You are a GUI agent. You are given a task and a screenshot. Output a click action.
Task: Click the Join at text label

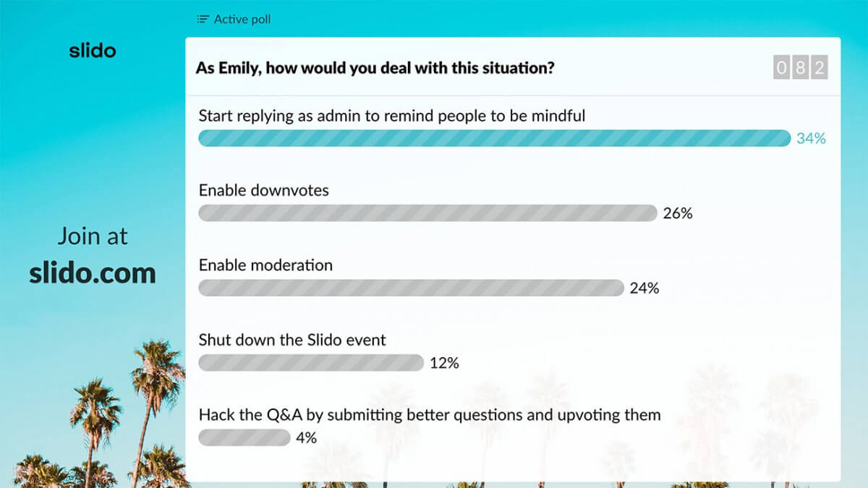(92, 236)
